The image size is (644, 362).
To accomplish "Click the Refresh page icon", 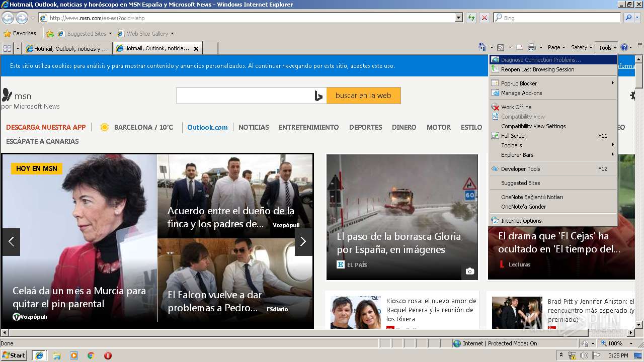I will pyautogui.click(x=471, y=18).
